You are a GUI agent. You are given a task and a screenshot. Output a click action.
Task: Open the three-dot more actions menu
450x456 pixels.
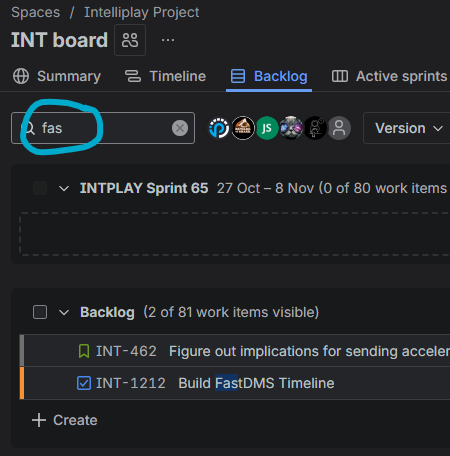click(168, 40)
